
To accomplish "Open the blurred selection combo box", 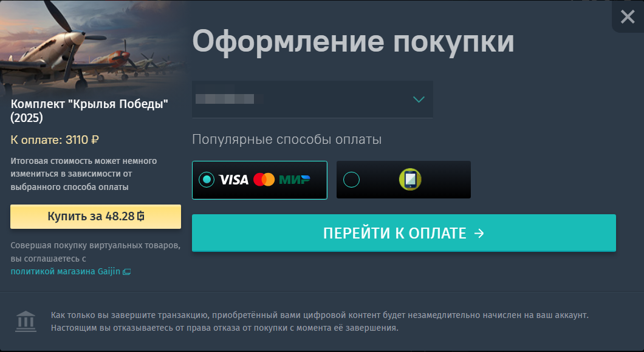I will [312, 100].
